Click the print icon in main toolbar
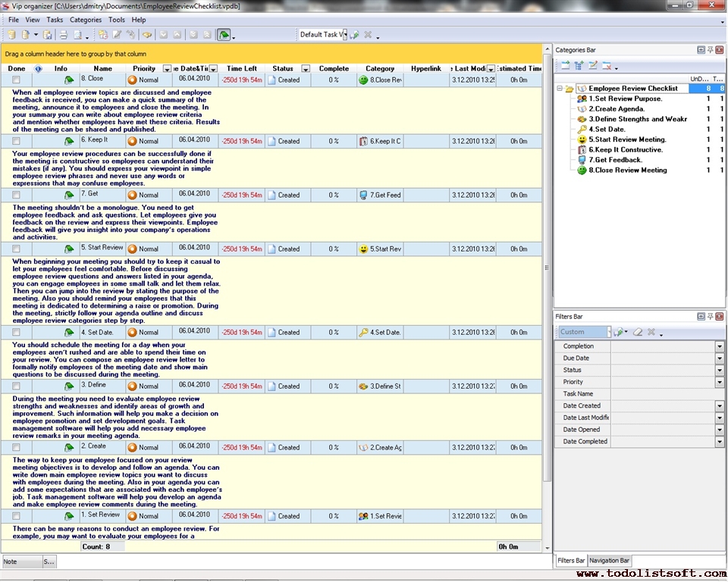The image size is (728, 582). pos(64,35)
